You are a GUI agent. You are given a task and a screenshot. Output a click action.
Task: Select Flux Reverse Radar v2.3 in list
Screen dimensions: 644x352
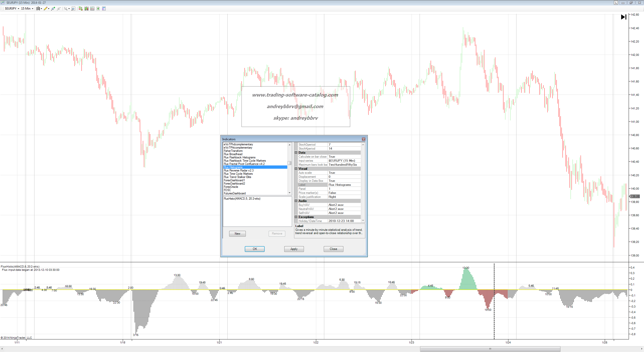click(238, 170)
